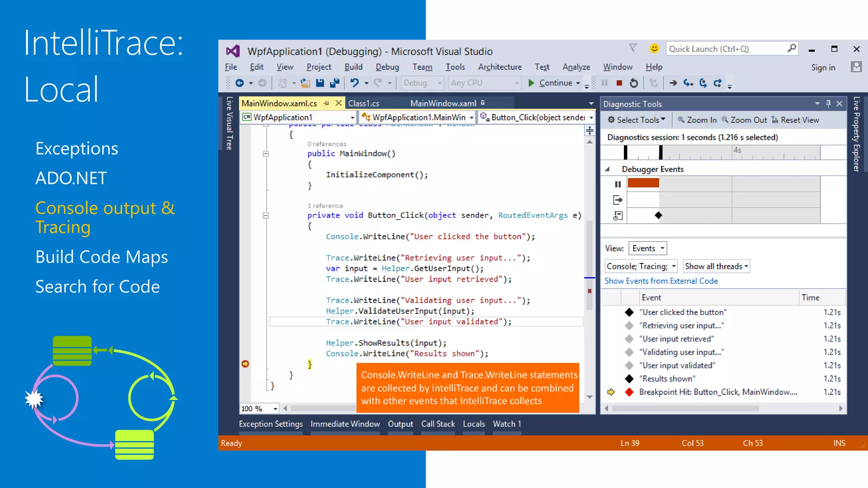Image resolution: width=868 pixels, height=488 pixels.
Task: Open the Call Stack tab
Action: (x=438, y=424)
